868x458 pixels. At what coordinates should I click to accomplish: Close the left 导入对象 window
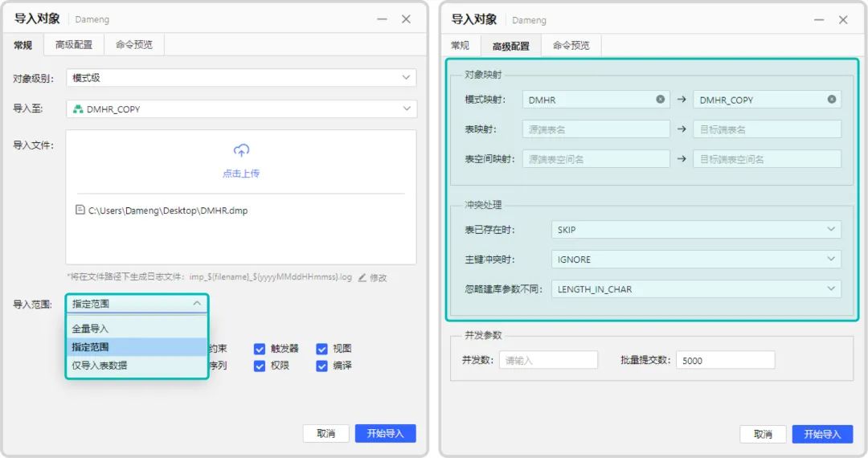(x=407, y=18)
